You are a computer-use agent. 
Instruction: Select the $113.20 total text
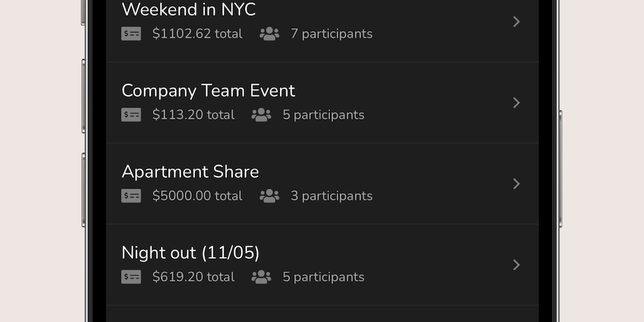click(193, 115)
